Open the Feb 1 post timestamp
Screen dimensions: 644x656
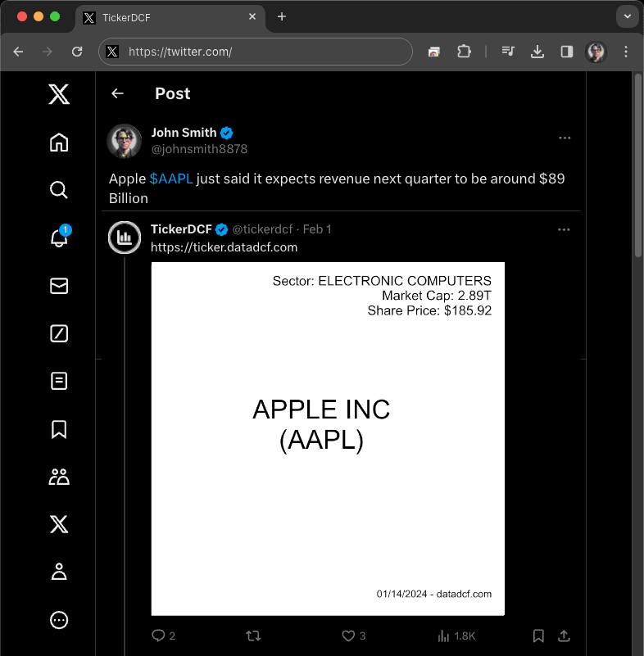pos(317,229)
